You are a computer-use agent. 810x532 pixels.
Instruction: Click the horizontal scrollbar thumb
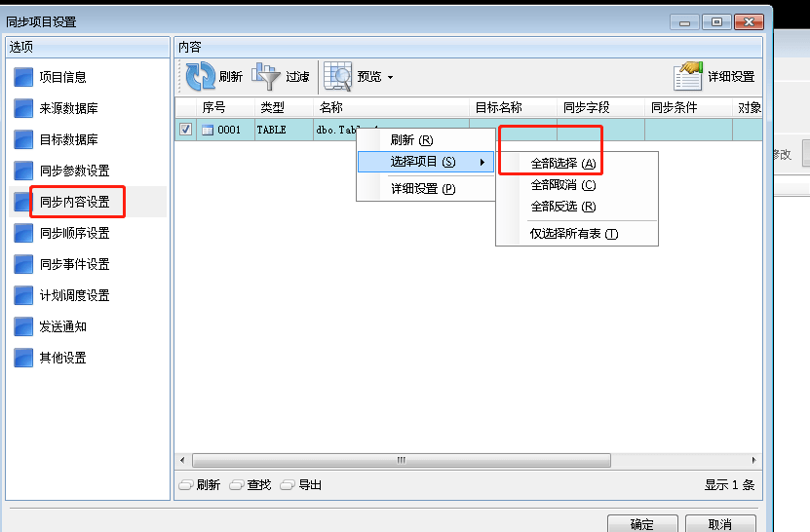coord(402,460)
